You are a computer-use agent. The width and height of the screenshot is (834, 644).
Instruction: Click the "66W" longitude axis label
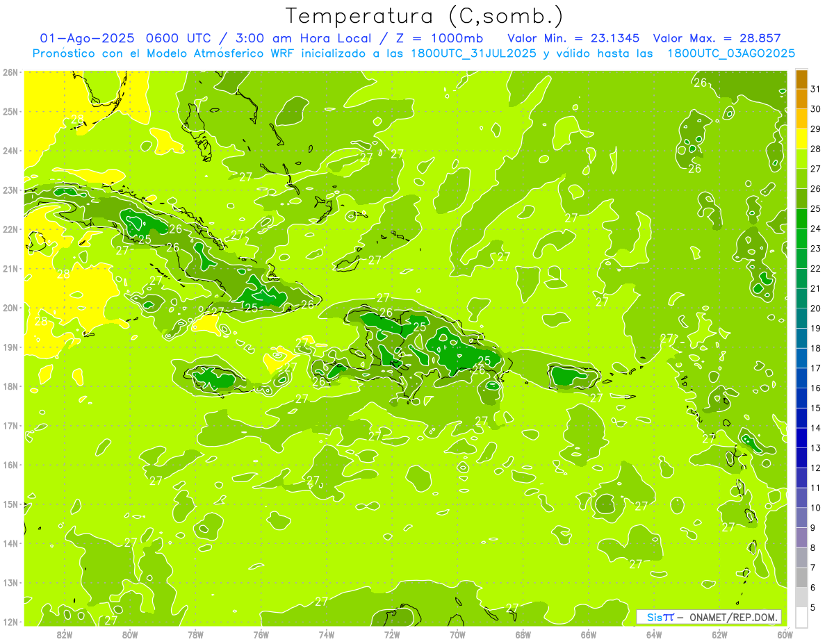(589, 634)
